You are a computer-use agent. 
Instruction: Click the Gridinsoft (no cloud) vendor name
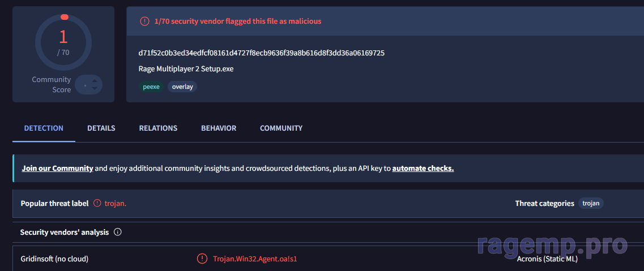coord(54,259)
